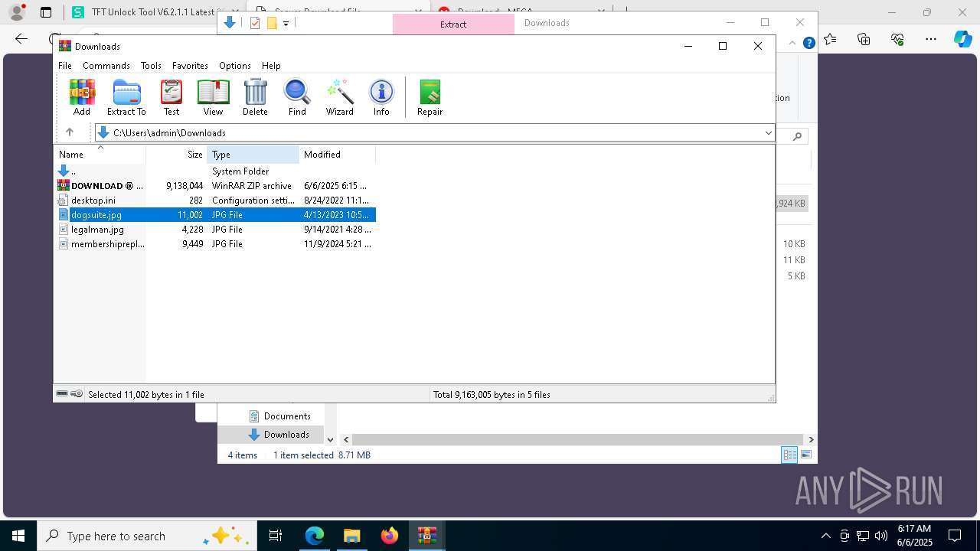Click the Add toolbar icon in WinRAR

tap(82, 97)
